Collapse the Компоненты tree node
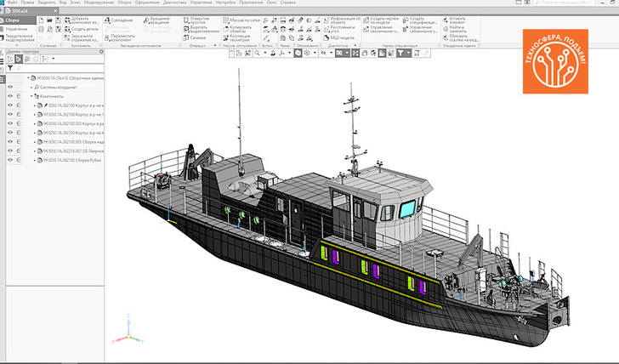The image size is (619, 364). [x=31, y=96]
